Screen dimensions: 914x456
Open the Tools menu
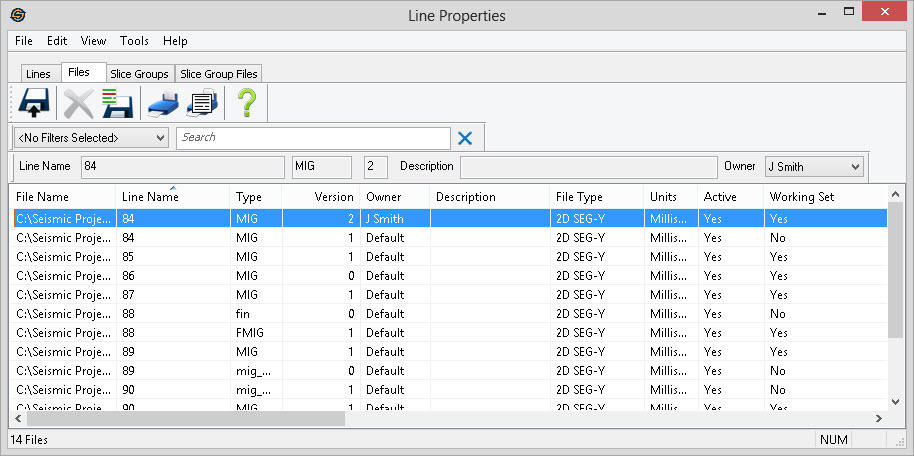point(134,41)
